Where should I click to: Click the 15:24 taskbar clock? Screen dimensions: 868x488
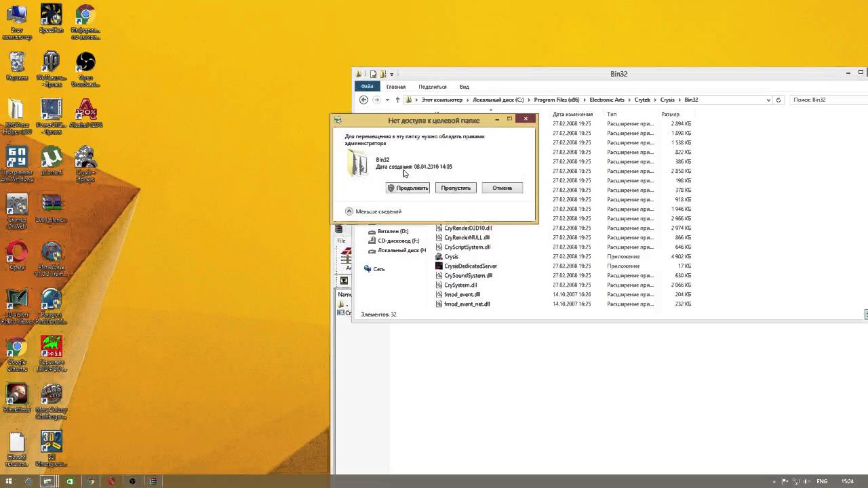(x=848, y=481)
